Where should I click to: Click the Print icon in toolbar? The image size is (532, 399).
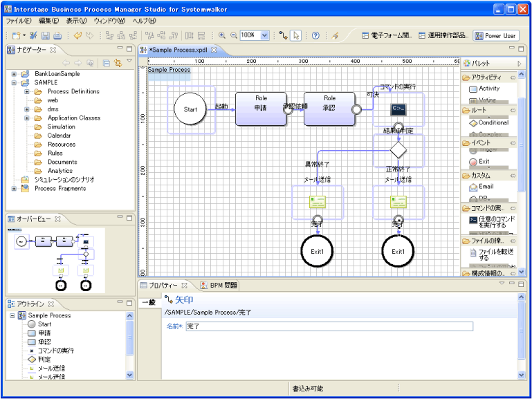click(x=57, y=35)
